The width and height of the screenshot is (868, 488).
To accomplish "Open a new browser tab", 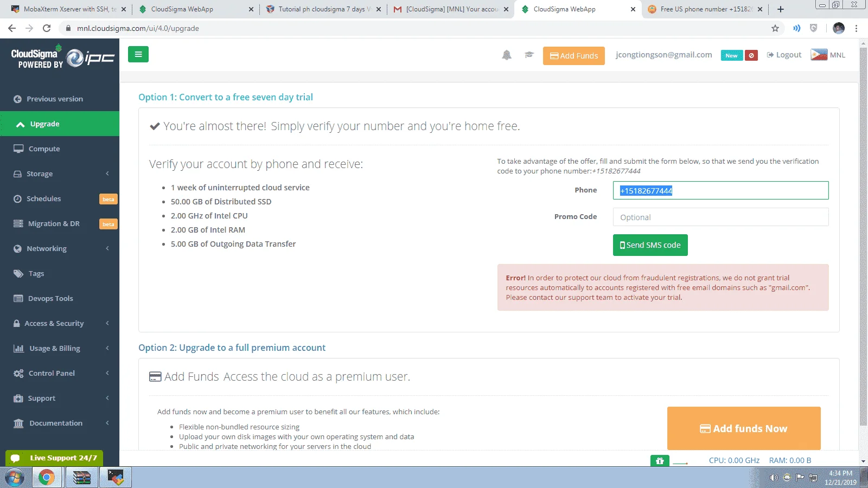I will (781, 9).
